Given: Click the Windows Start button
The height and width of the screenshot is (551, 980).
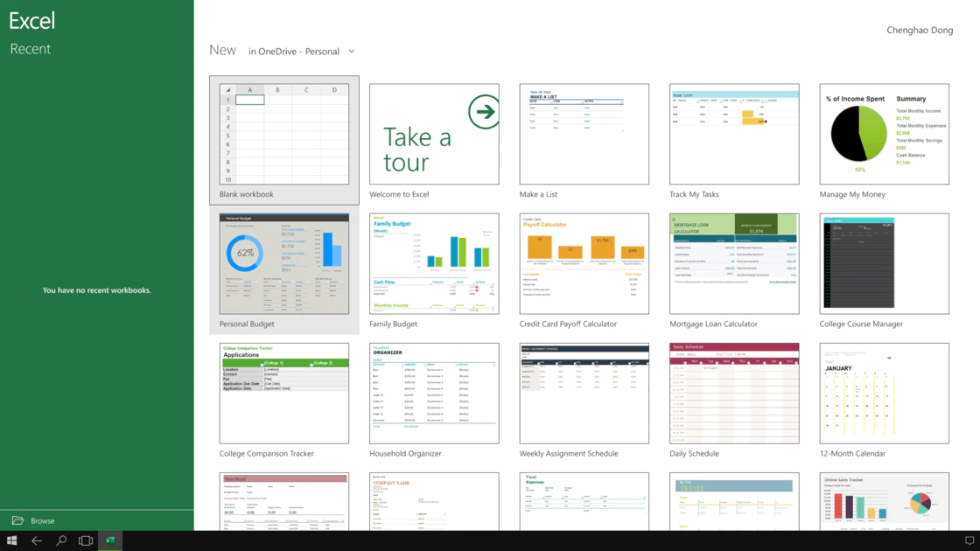Looking at the screenshot, I should tap(12, 541).
